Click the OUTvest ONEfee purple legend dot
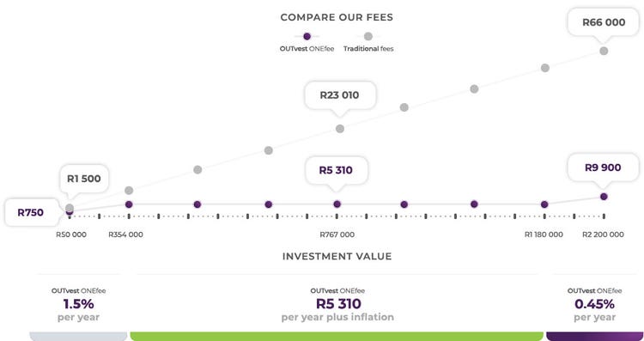644x341 pixels. (307, 37)
